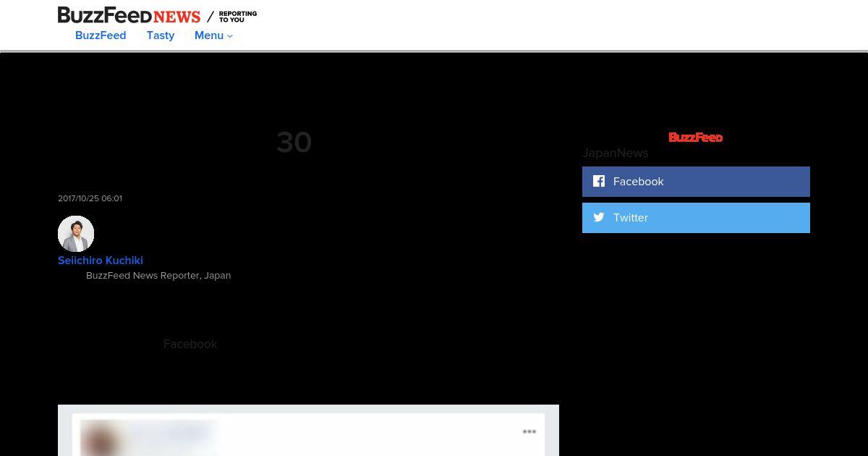Open author Seiichiro Kuchiki's profile link

(101, 261)
